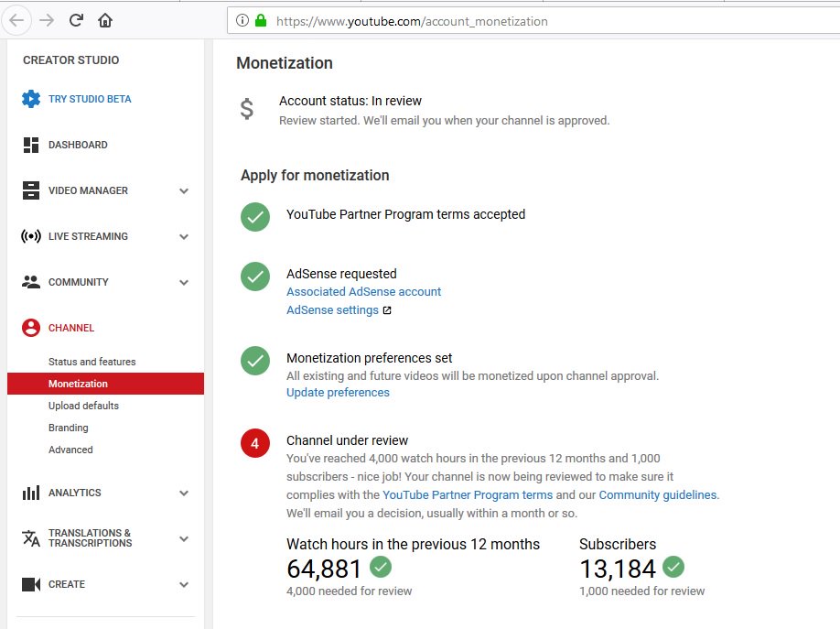Click the red Channel person icon
This screenshot has height=629, width=840.
pyautogui.click(x=31, y=328)
